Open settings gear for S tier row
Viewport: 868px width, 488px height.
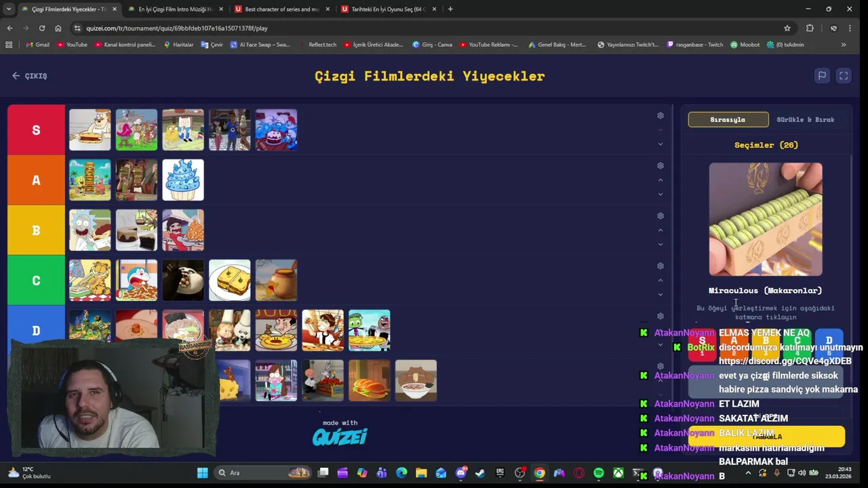tap(660, 116)
